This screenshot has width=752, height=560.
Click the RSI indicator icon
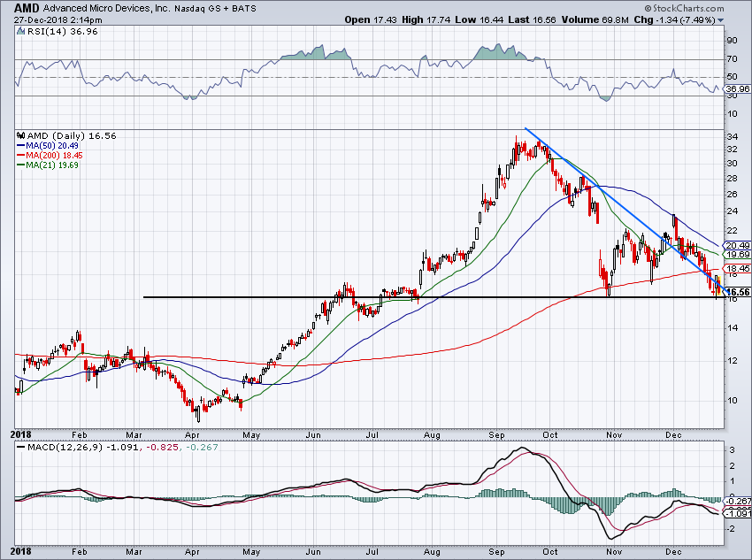click(20, 31)
